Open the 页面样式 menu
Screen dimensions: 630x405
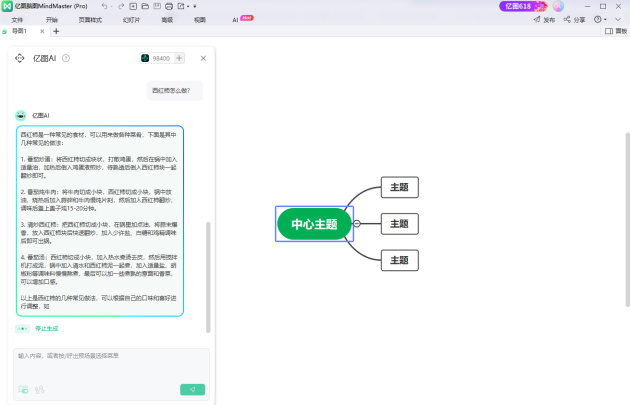point(90,19)
